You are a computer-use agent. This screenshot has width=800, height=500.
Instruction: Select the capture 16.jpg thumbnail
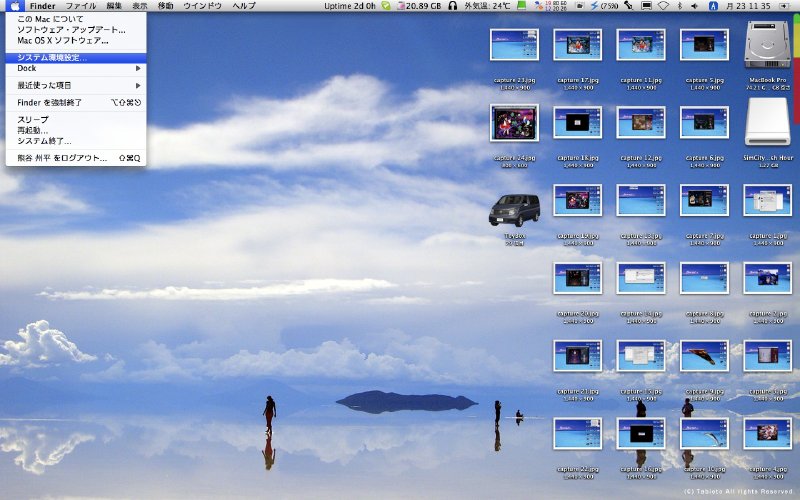(641, 434)
